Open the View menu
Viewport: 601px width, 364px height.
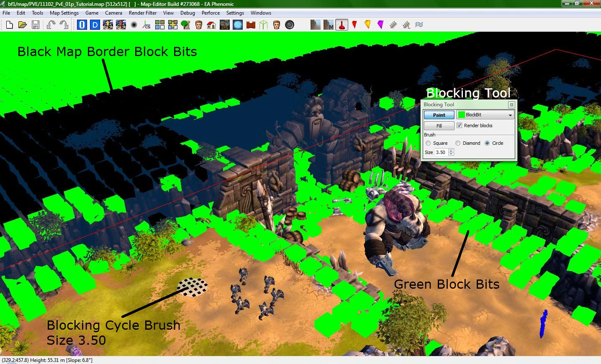pos(168,13)
